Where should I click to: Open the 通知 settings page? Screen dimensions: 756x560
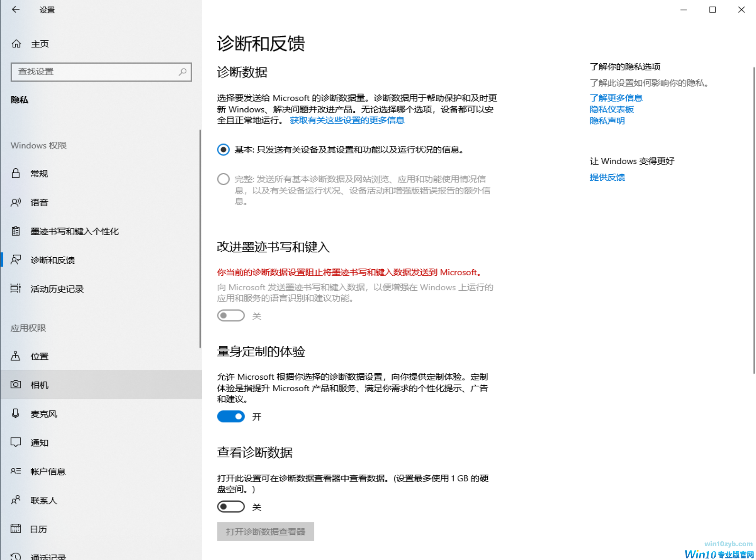(x=39, y=442)
